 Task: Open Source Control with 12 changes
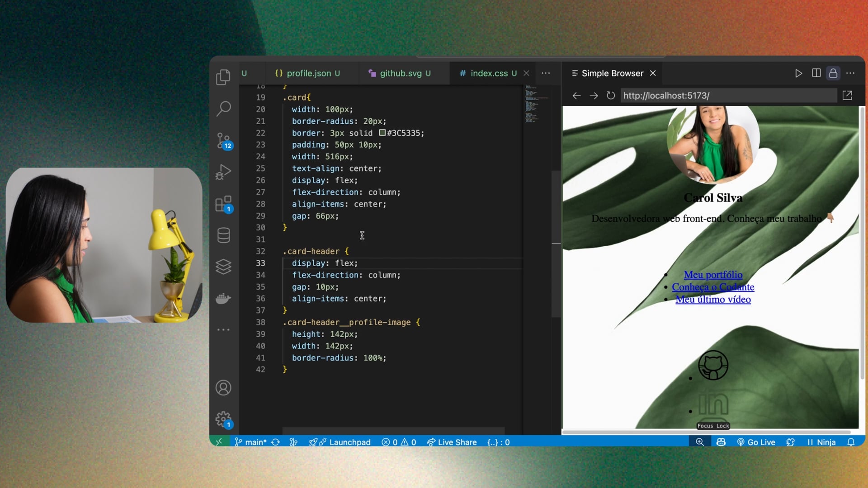coord(223,141)
